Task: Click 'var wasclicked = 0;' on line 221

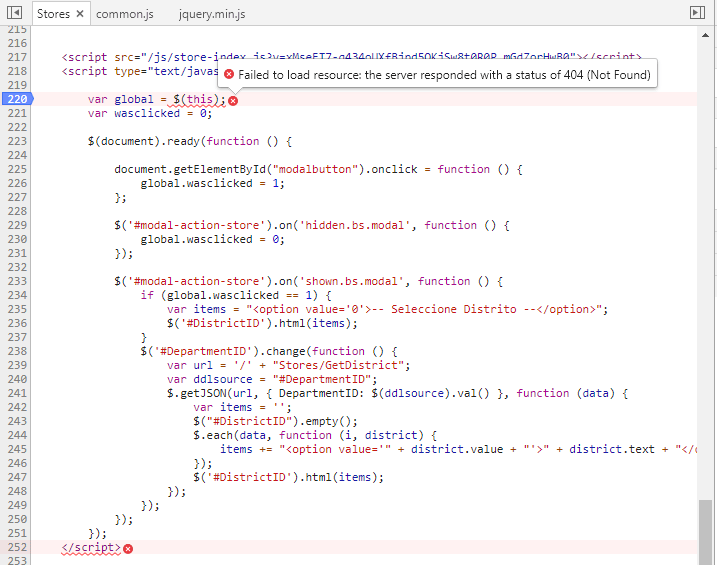Action: (150, 113)
